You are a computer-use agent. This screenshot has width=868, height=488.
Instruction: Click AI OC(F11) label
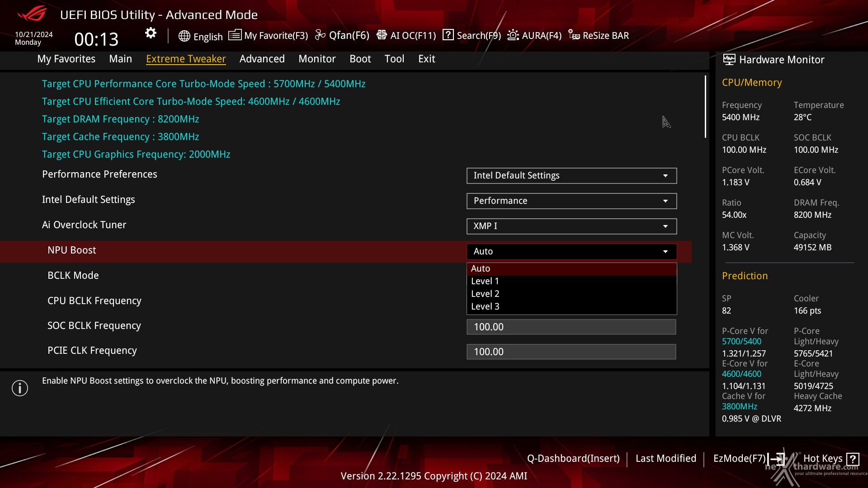click(413, 36)
